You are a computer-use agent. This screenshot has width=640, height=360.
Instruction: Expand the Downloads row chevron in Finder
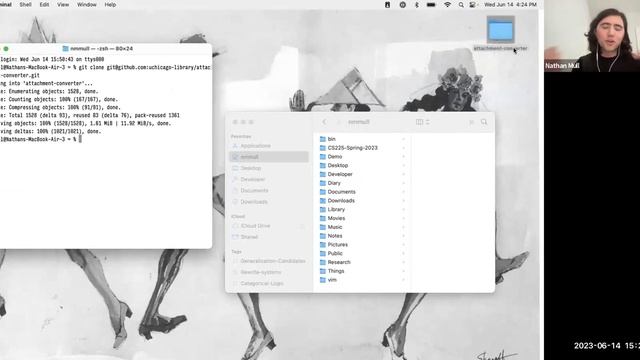[x=403, y=201]
